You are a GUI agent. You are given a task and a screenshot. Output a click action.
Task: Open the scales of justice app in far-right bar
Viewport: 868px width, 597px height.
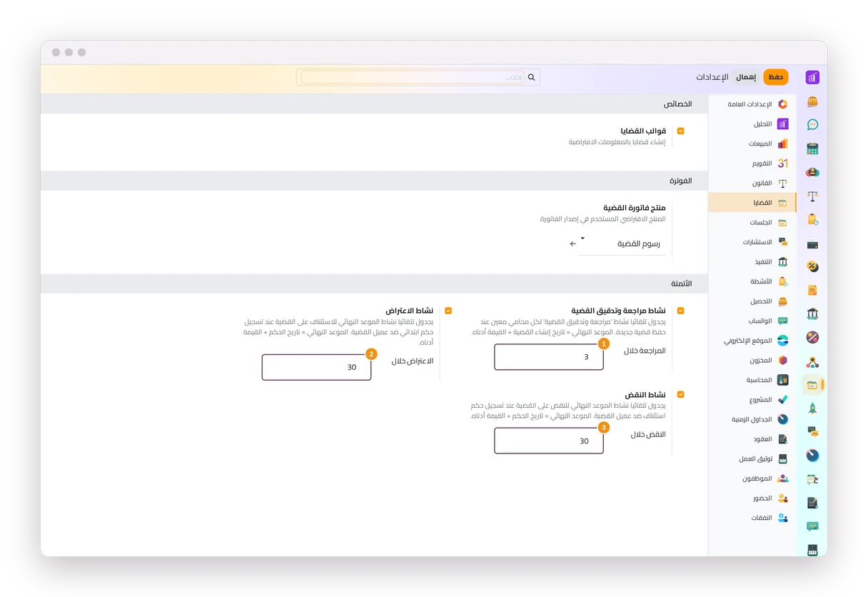click(812, 196)
